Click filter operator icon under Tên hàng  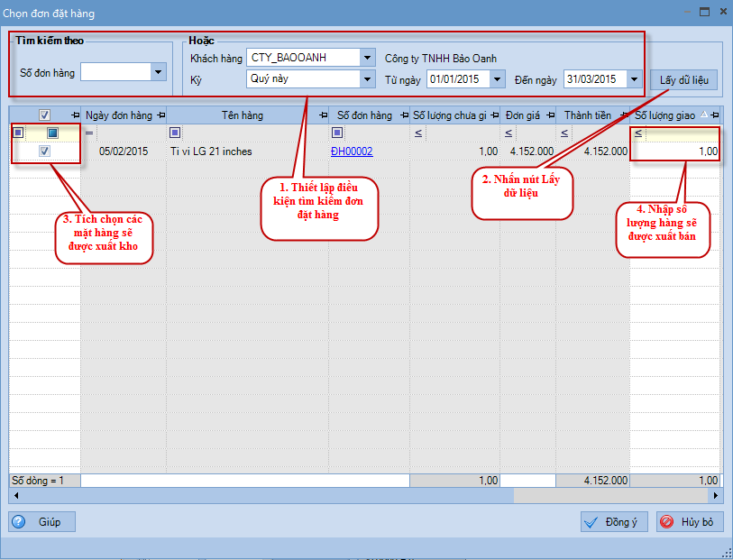click(175, 133)
